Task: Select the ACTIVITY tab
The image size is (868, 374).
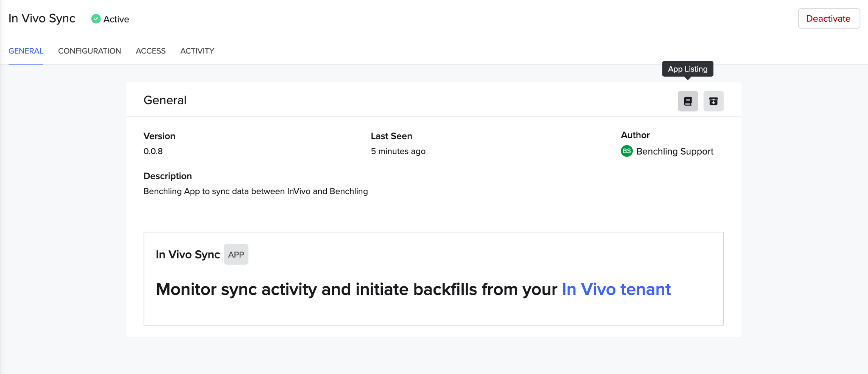Action: point(197,51)
